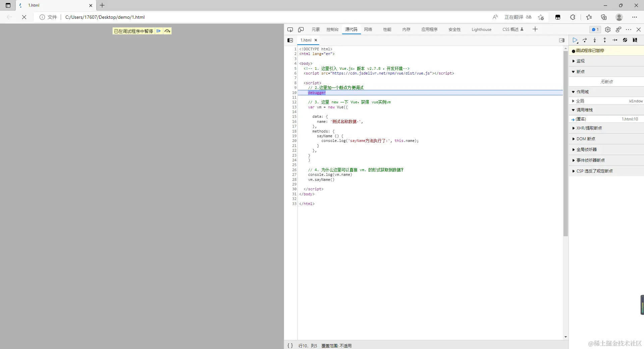Viewport: 644px width, 349px height.
Task: Open the inspect element picker tool
Action: [x=290, y=30]
